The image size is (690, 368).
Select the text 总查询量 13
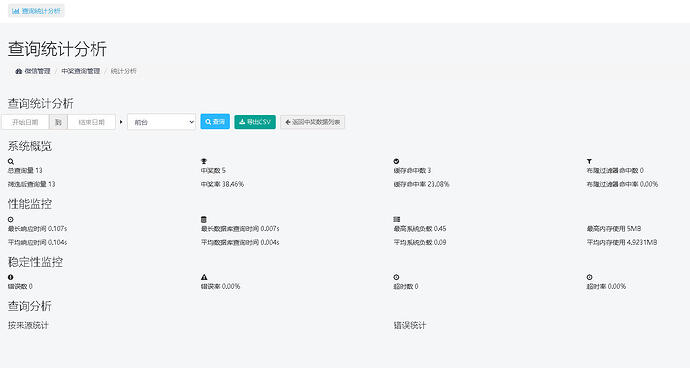[25, 170]
